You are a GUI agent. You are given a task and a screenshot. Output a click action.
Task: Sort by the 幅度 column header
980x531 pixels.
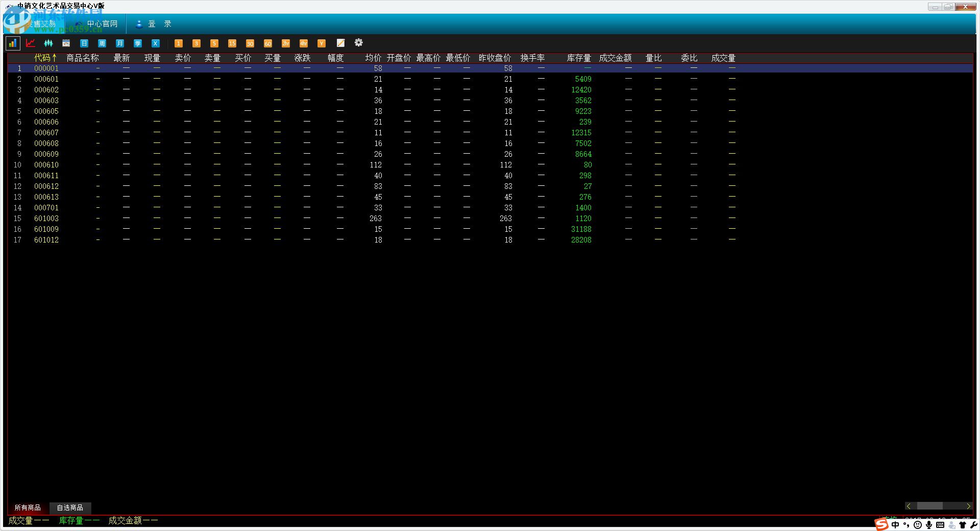335,58
